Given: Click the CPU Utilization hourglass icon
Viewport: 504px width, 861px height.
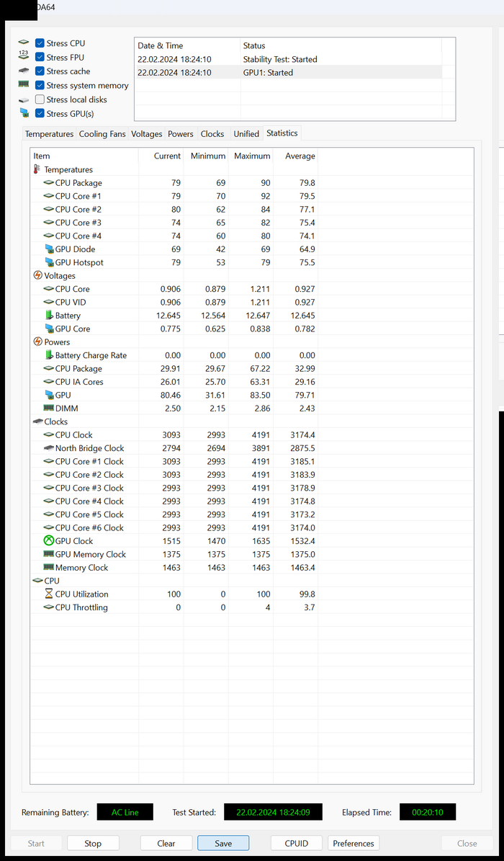Looking at the screenshot, I should point(49,594).
